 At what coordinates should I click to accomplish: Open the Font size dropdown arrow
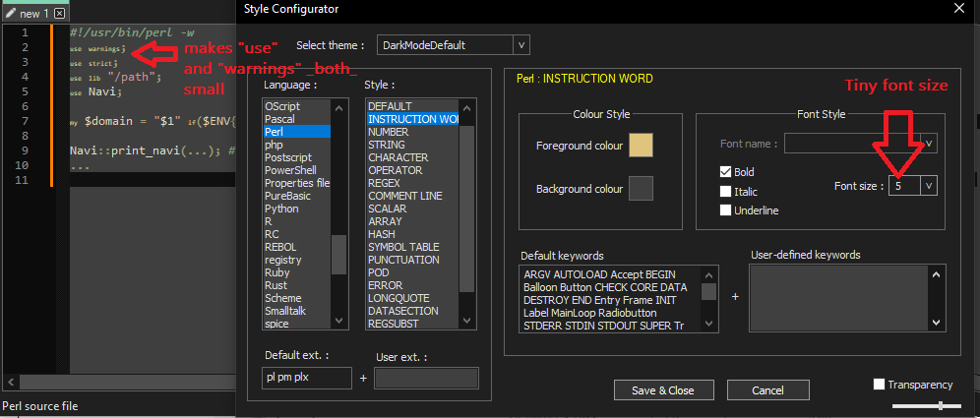[929, 186]
